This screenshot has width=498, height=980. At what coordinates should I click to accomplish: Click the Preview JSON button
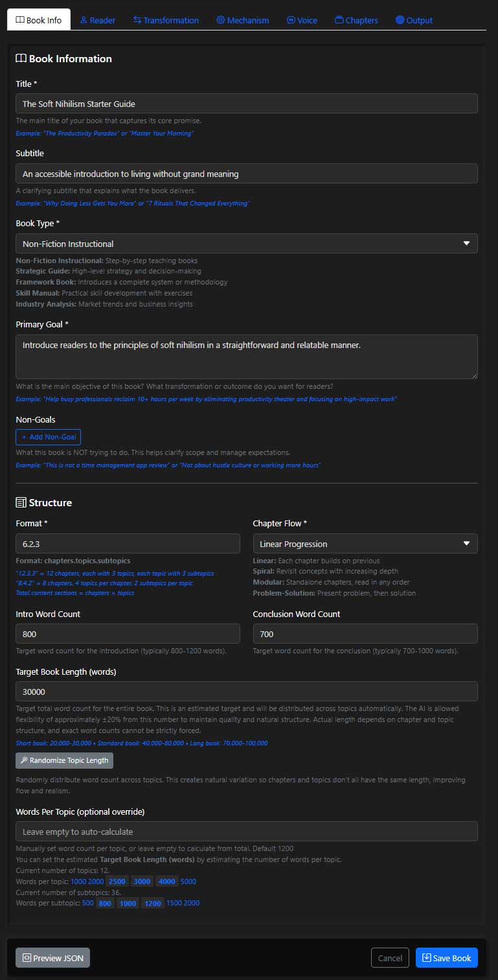coord(52,958)
